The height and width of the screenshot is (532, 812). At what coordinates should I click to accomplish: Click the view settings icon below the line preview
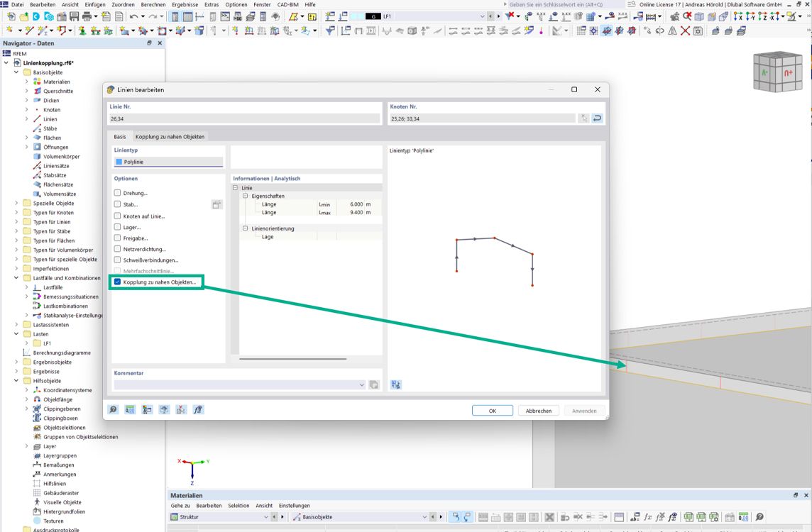pyautogui.click(x=396, y=384)
